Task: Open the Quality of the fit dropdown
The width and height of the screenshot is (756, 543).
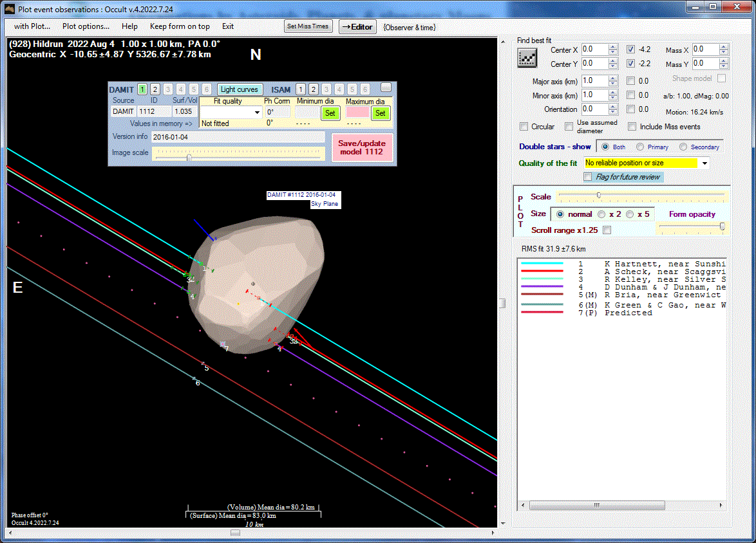Action: 704,163
